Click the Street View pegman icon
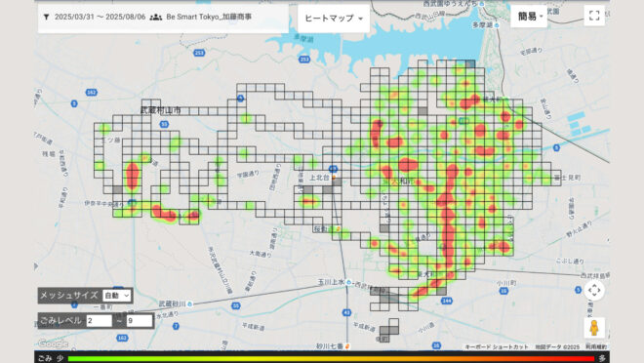Screen dimensions: 644x363 coord(594,328)
